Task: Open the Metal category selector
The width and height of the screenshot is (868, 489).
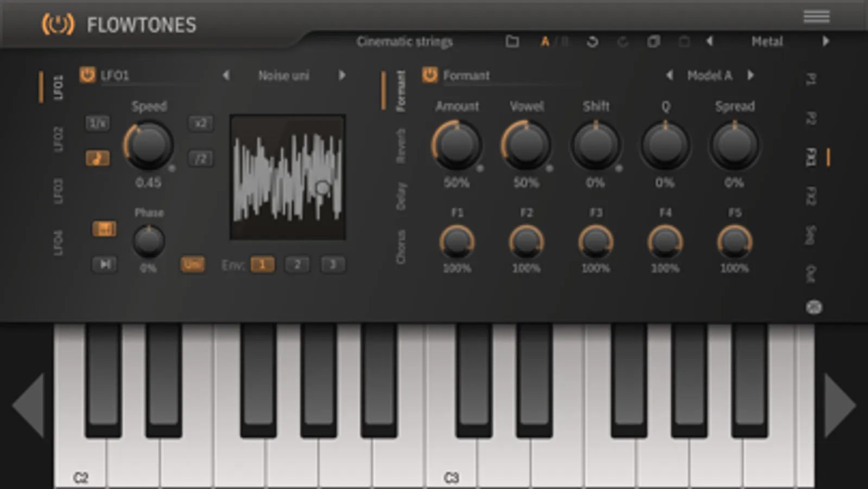Action: pos(767,41)
